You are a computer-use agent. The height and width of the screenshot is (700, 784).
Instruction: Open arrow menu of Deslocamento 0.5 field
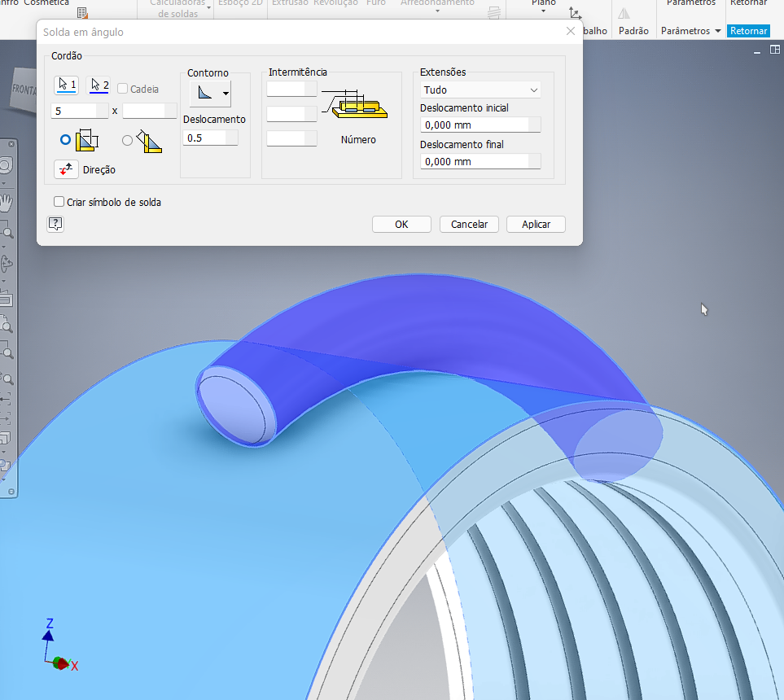pos(231,138)
